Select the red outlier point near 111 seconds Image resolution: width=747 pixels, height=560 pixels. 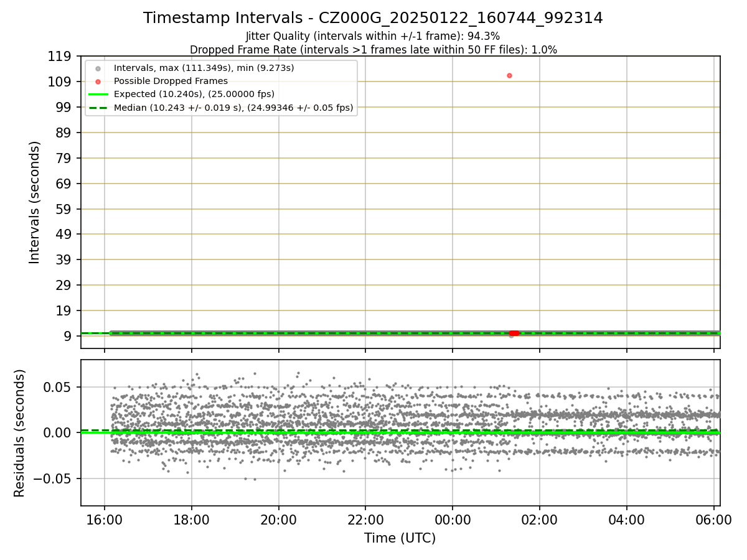tap(509, 75)
